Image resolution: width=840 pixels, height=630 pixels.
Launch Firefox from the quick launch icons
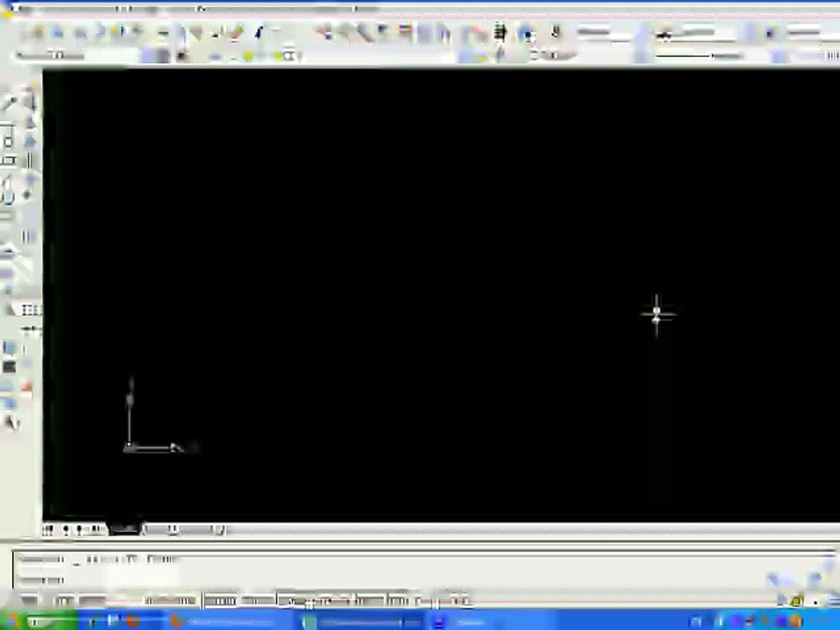(133, 621)
